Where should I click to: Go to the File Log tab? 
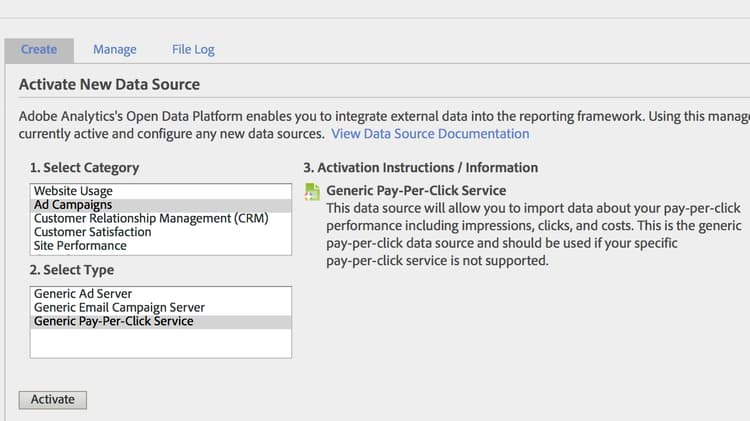click(193, 49)
